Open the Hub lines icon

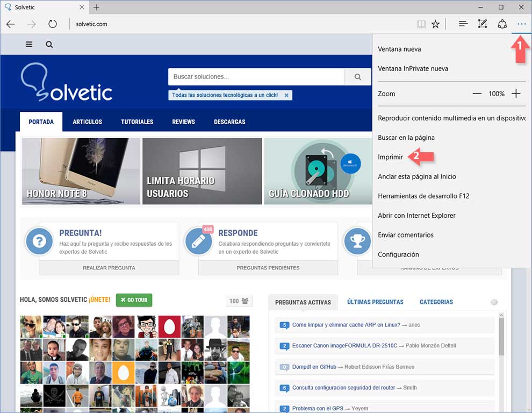pos(463,24)
